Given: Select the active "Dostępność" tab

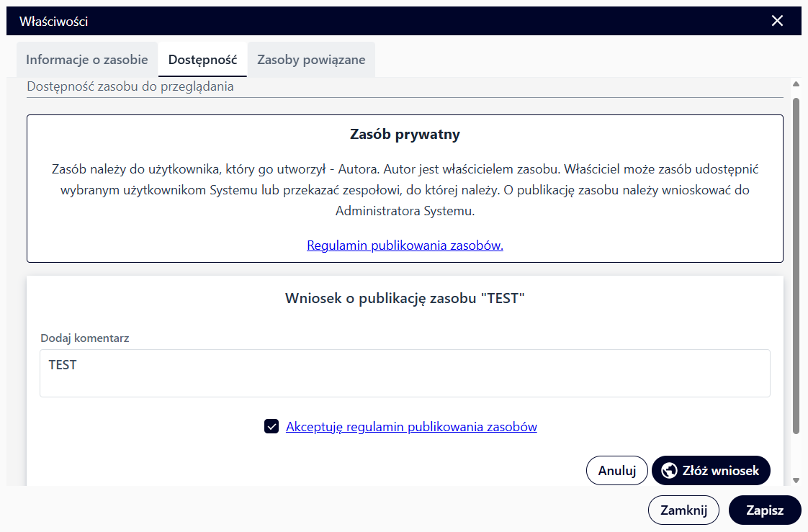Looking at the screenshot, I should tap(202, 59).
